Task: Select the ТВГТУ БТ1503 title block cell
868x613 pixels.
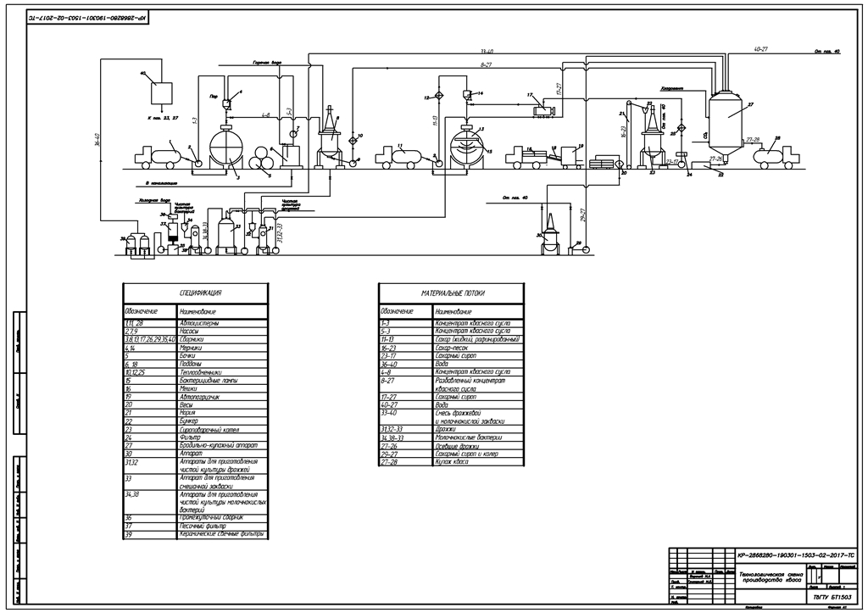Action: (831, 597)
